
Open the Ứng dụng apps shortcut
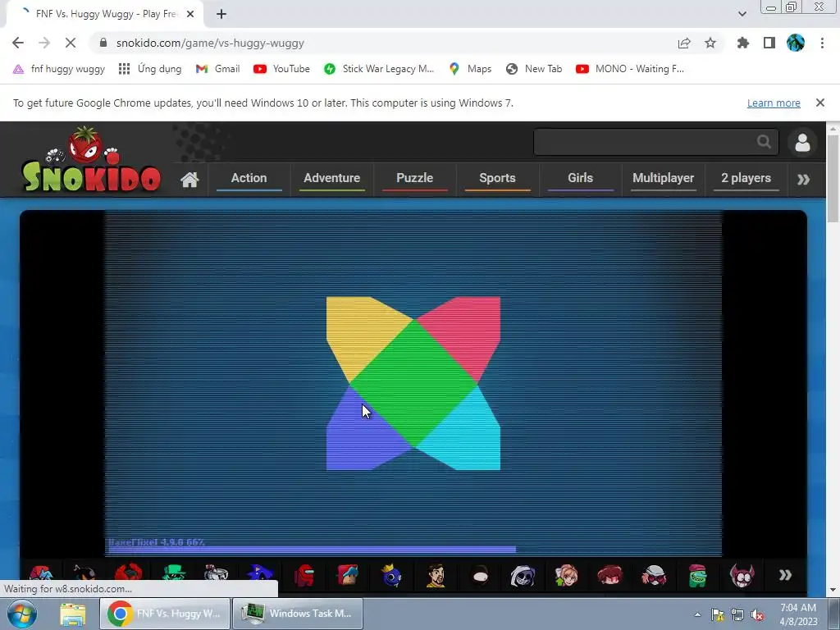[150, 69]
